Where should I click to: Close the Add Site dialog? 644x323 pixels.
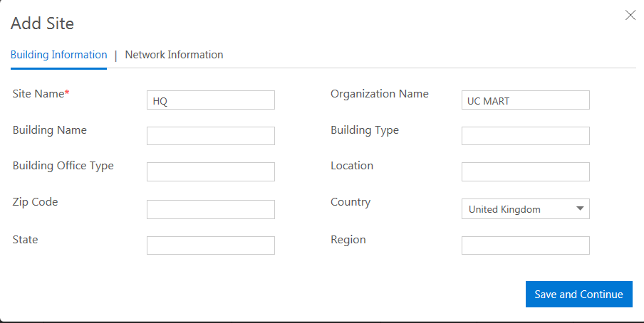(630, 15)
